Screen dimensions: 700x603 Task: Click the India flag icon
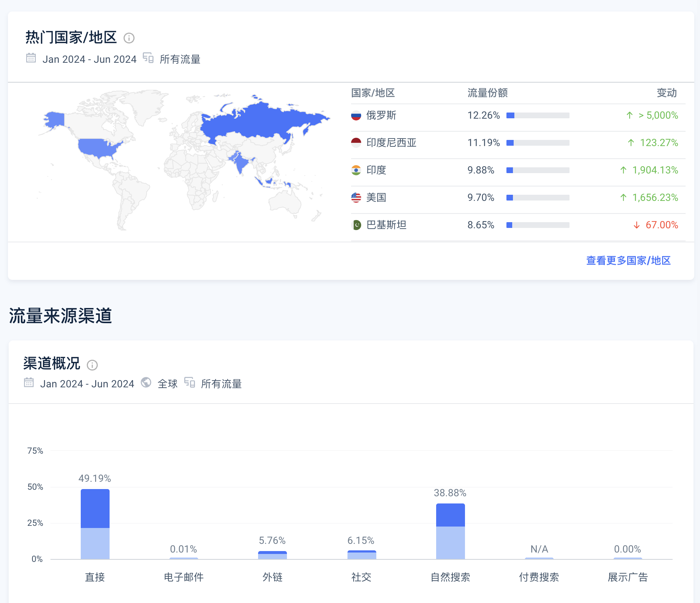[356, 170]
